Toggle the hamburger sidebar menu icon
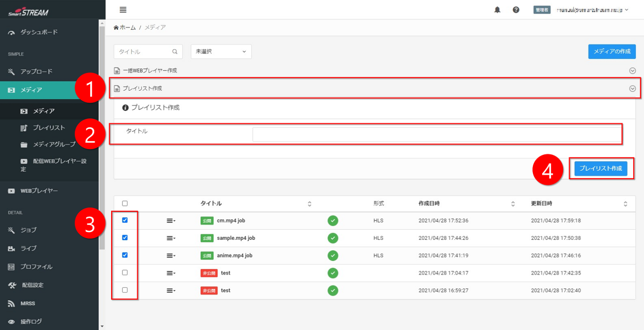644x330 pixels. pos(123,10)
